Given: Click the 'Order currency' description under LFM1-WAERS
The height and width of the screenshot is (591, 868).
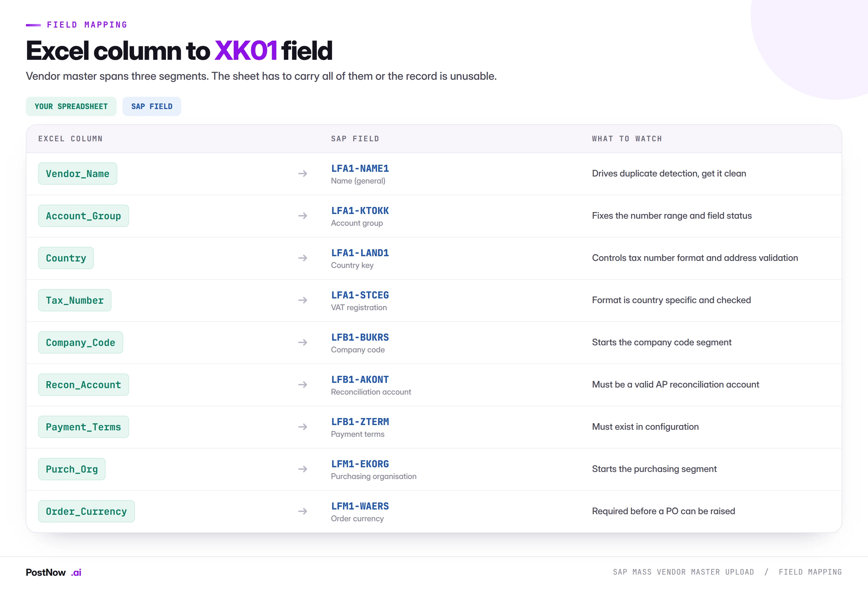Looking at the screenshot, I should 357,519.
